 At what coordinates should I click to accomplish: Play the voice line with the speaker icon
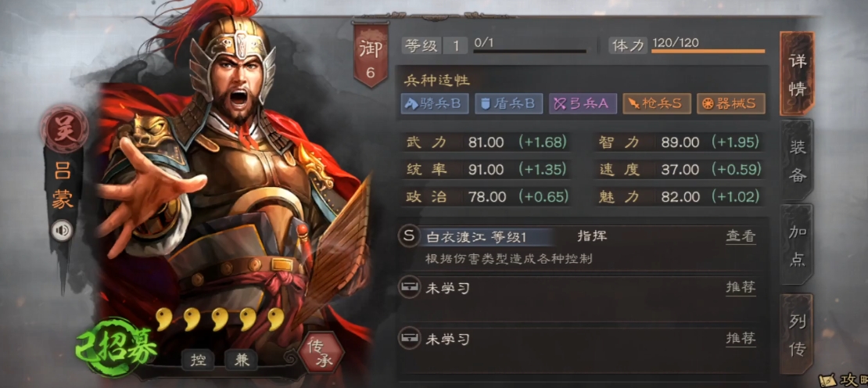point(62,230)
